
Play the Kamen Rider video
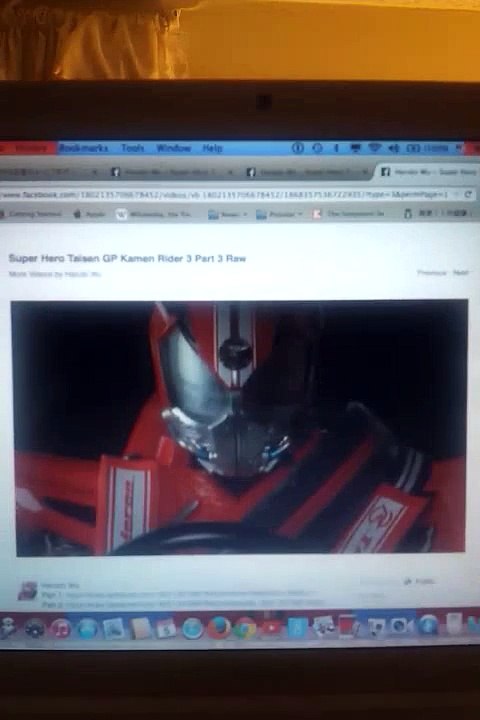point(239,427)
